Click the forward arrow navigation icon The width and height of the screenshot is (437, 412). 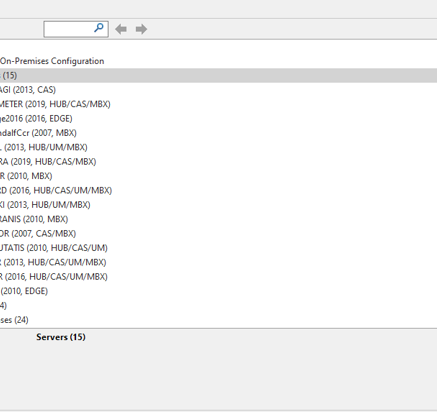coord(141,29)
